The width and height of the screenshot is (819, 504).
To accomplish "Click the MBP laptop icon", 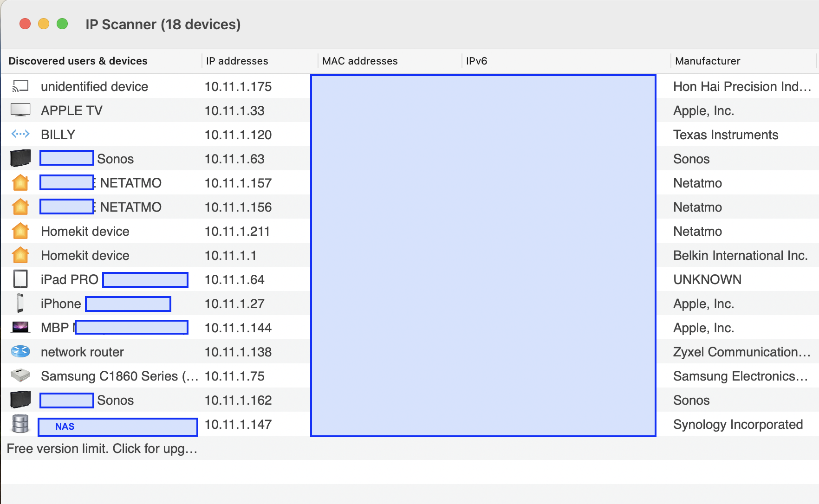I will pos(20,327).
